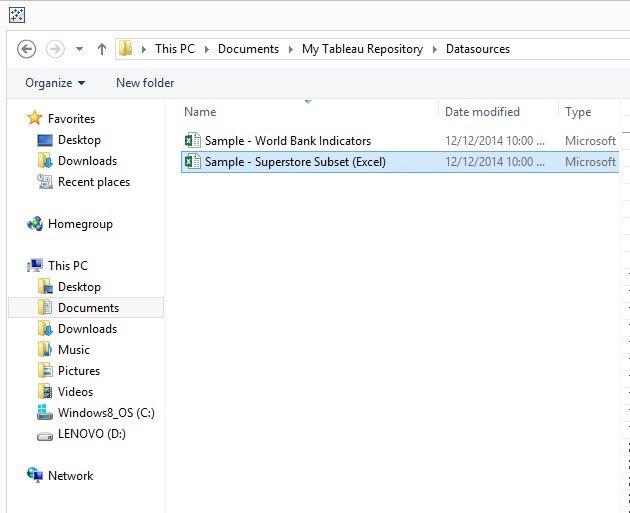The height and width of the screenshot is (513, 630).
Task: Click the Windows8_OS (C:) drive icon
Action: tap(45, 412)
